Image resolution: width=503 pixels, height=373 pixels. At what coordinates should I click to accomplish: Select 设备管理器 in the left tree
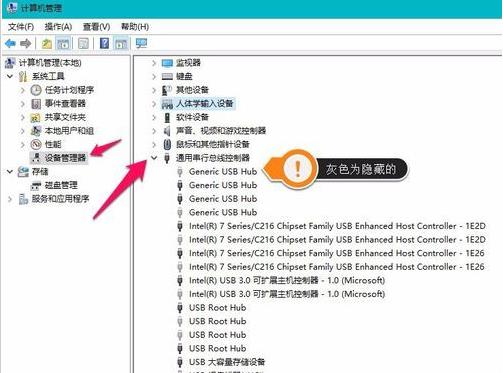pyautogui.click(x=65, y=158)
